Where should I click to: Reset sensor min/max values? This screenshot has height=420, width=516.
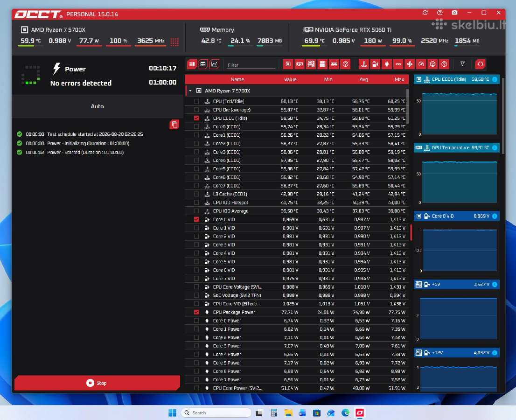click(480, 64)
